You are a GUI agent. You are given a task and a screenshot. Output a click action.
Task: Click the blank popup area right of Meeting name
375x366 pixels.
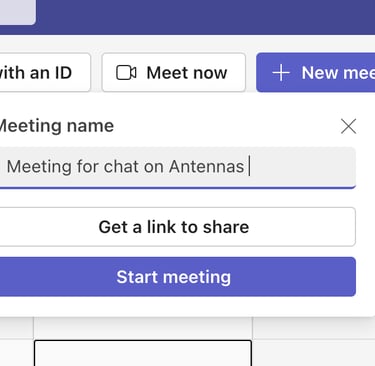click(x=227, y=126)
